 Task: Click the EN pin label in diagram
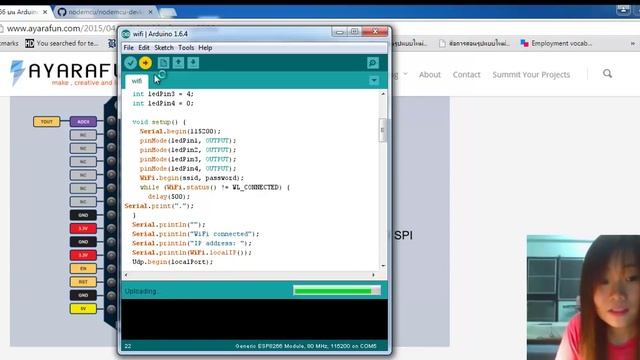tap(83, 269)
